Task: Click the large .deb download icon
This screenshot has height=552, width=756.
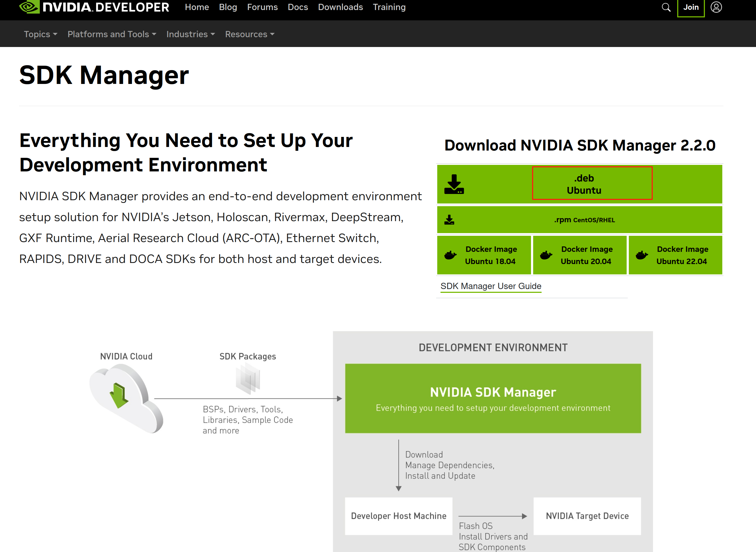Action: click(x=454, y=184)
